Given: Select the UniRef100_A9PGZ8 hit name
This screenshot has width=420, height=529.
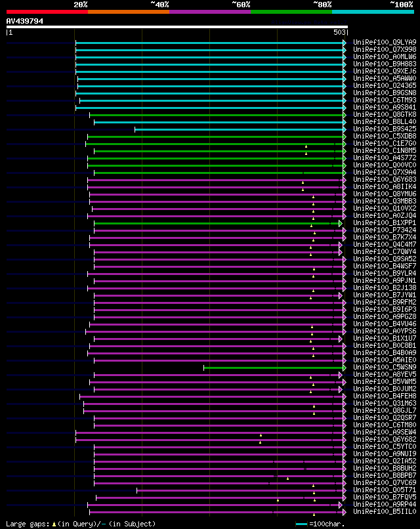Looking at the screenshot, I should (x=385, y=316).
